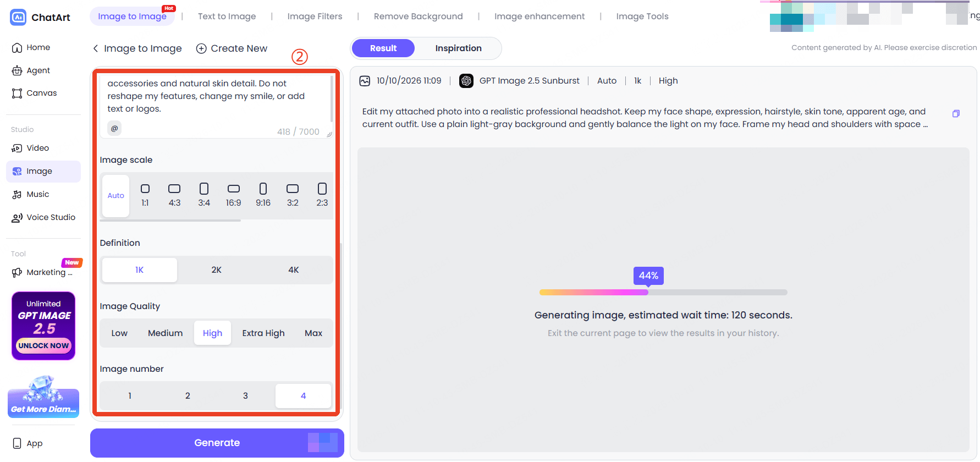This screenshot has width=980, height=462.
Task: Choose the 3:2 image scale
Action: point(293,196)
